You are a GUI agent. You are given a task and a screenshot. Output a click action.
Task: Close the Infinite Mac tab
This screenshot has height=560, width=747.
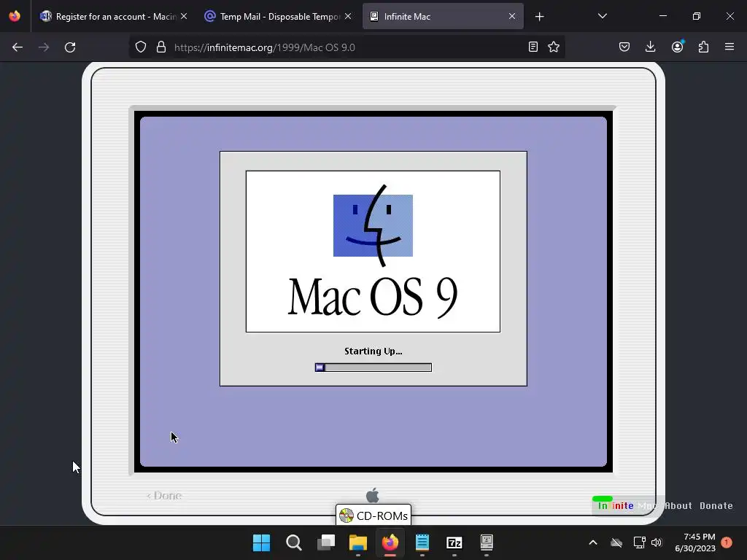click(x=512, y=16)
